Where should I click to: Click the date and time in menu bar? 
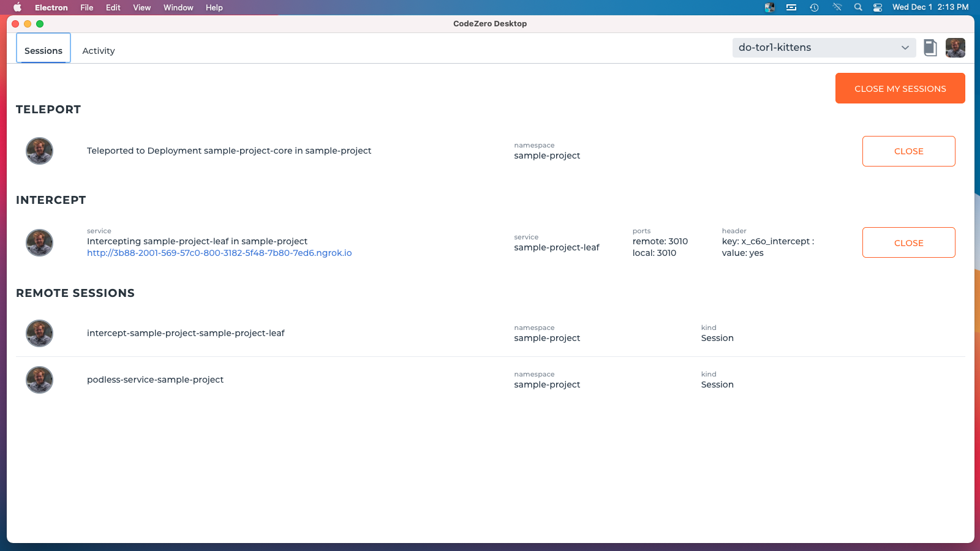point(930,7)
